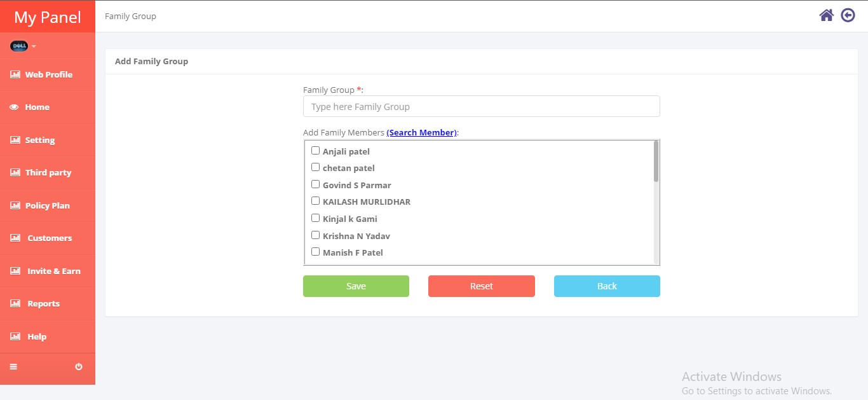Click the Family Group name input field
868x400 pixels.
pos(482,106)
